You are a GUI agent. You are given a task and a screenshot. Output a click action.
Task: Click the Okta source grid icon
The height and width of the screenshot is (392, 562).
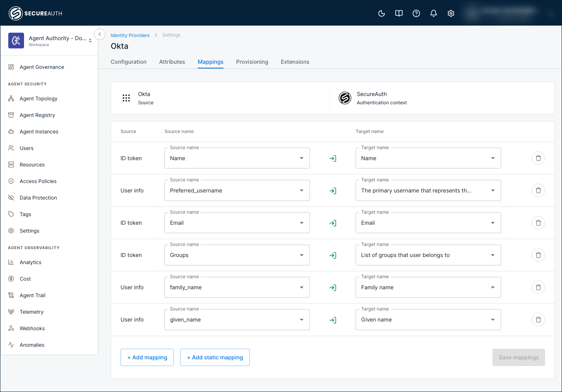126,98
